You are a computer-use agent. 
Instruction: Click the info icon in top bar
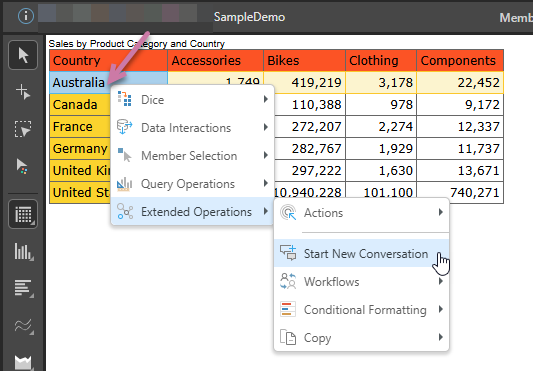click(26, 16)
